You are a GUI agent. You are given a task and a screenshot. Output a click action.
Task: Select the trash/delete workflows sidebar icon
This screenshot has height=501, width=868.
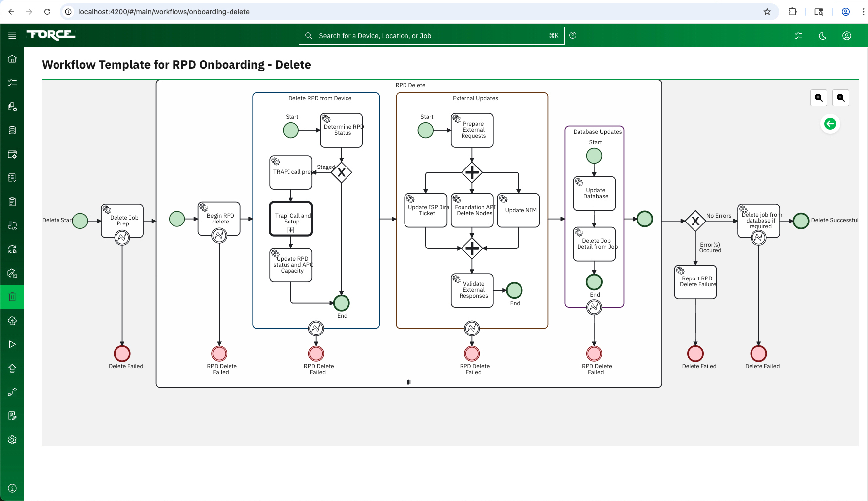12,297
